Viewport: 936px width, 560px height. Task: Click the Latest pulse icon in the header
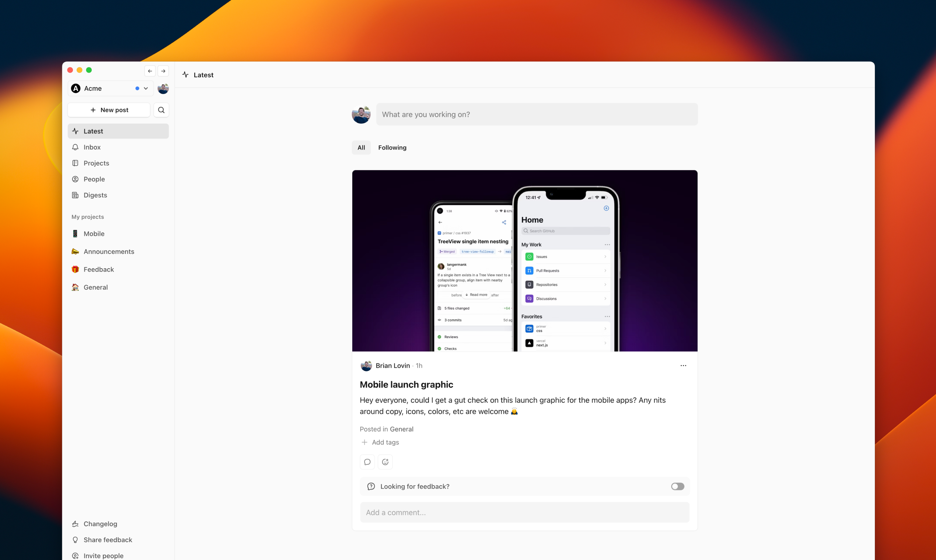185,75
